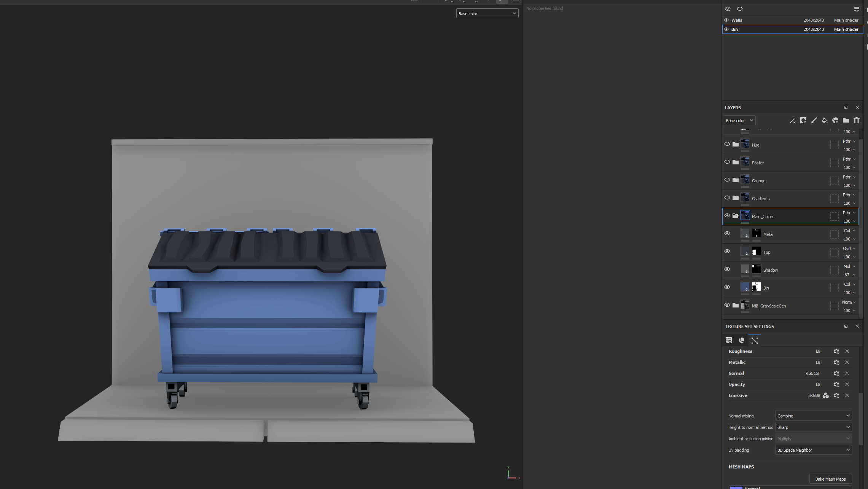This screenshot has height=489, width=868.
Task: Create a new folder in Layers panel
Action: click(846, 121)
